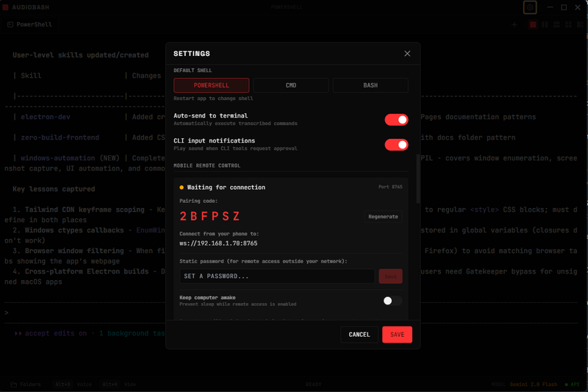The image size is (588, 392).
Task: Cancel the settings changes
Action: (x=359, y=334)
